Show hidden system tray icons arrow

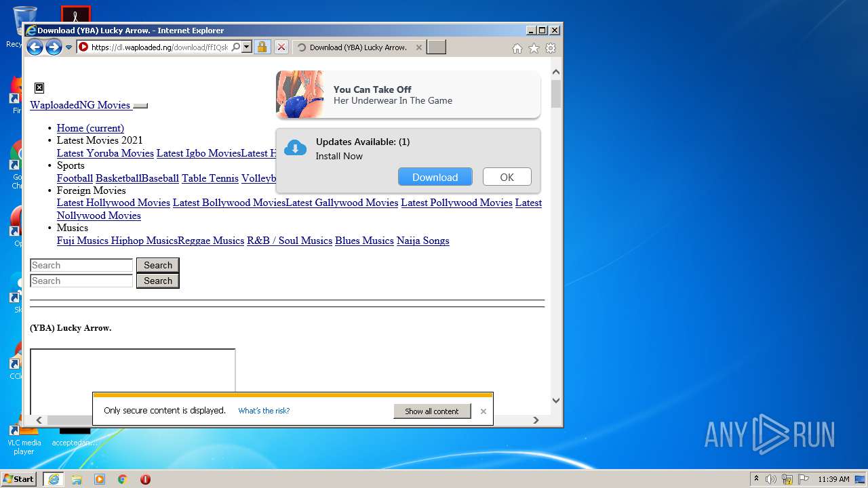coord(756,479)
